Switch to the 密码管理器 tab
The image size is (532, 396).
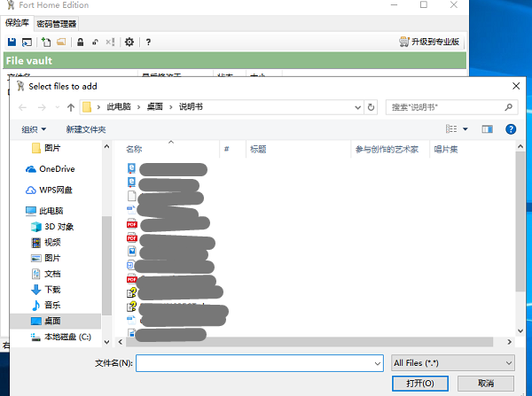[56, 24]
